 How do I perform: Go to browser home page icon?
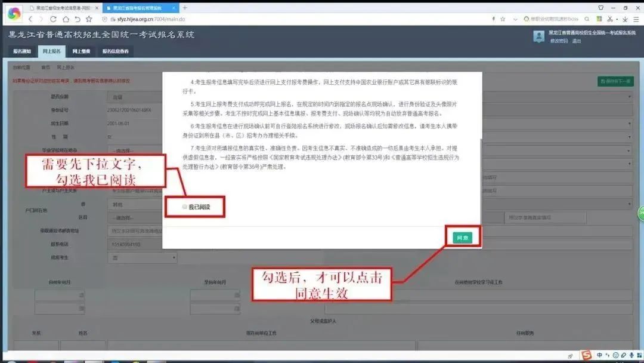tap(66, 19)
